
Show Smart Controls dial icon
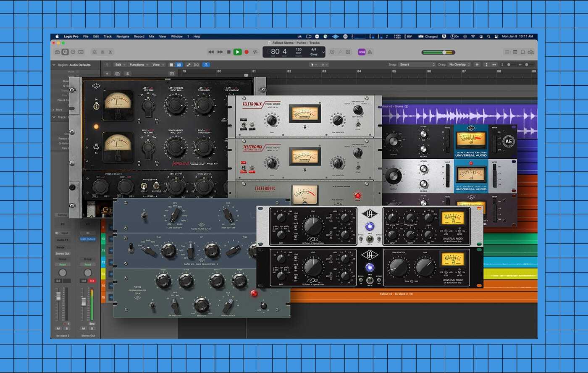point(94,52)
